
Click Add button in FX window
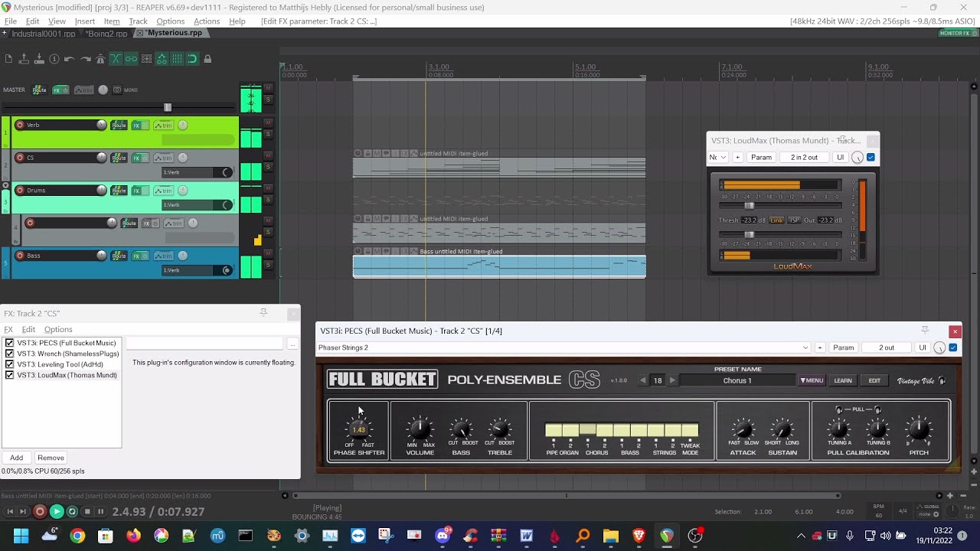pyautogui.click(x=16, y=458)
